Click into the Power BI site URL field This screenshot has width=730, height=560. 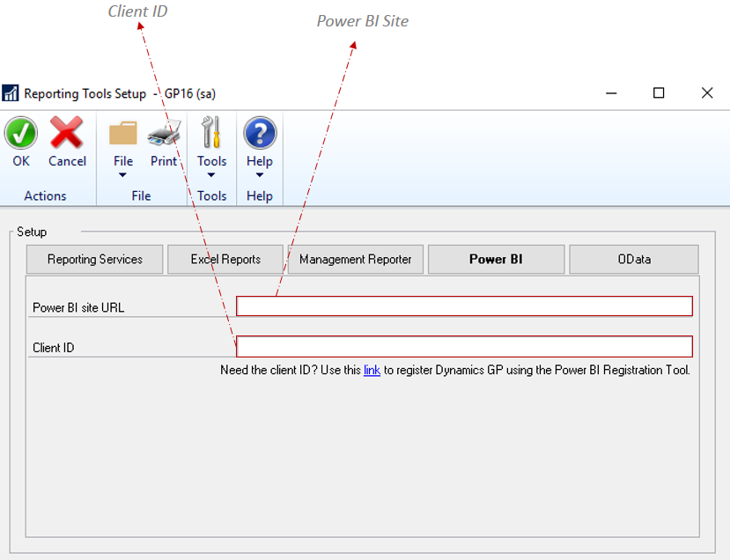click(x=465, y=306)
